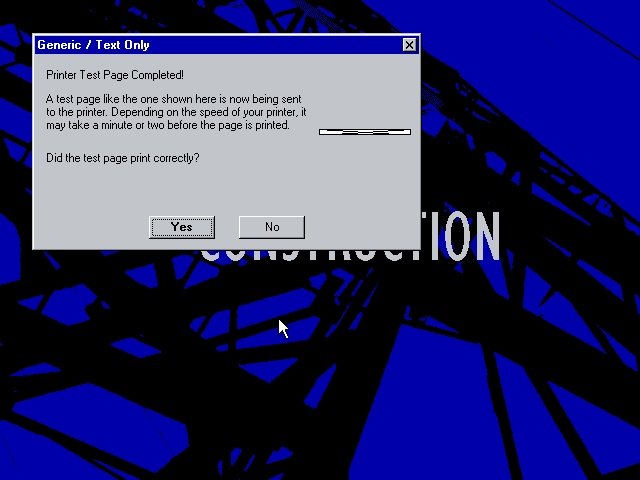Close the Generic / Text Only dialog
Viewport: 640px width, 480px height.
click(x=409, y=44)
